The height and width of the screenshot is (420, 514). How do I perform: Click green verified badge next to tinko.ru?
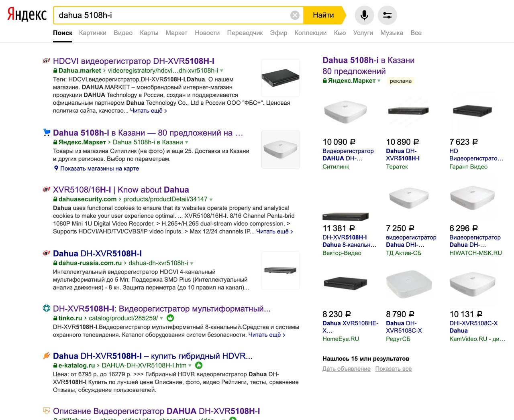tap(170, 318)
